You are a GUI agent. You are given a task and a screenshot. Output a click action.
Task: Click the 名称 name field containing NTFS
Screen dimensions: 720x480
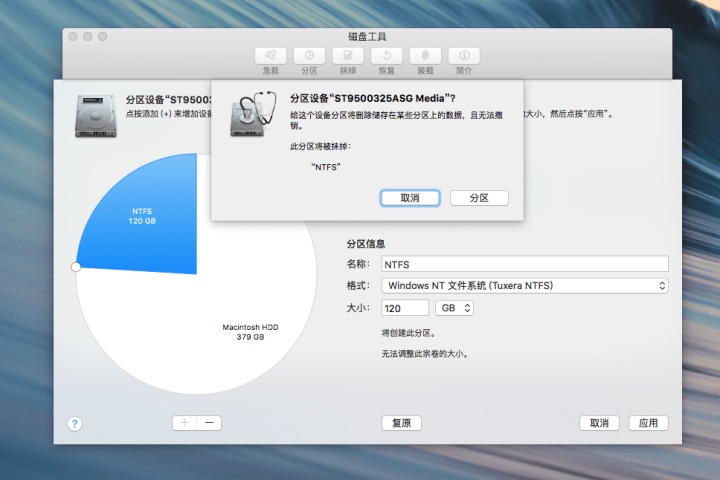pos(525,264)
